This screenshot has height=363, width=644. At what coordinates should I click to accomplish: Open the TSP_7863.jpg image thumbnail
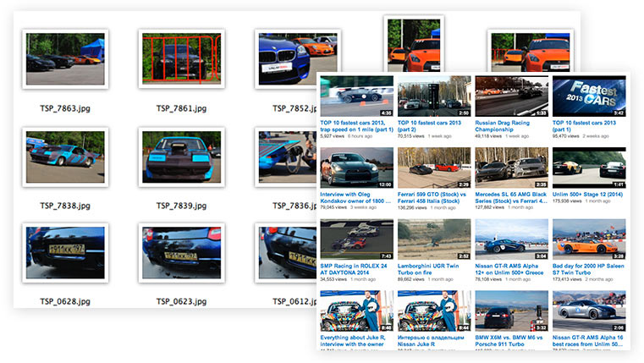coord(66,59)
